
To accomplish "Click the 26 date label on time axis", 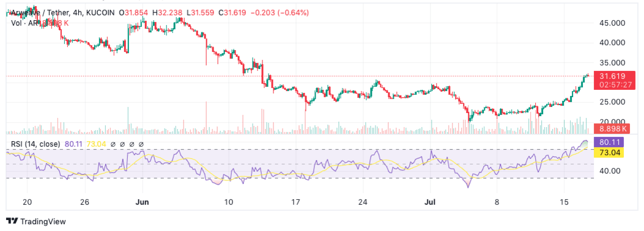I will (x=85, y=202).
